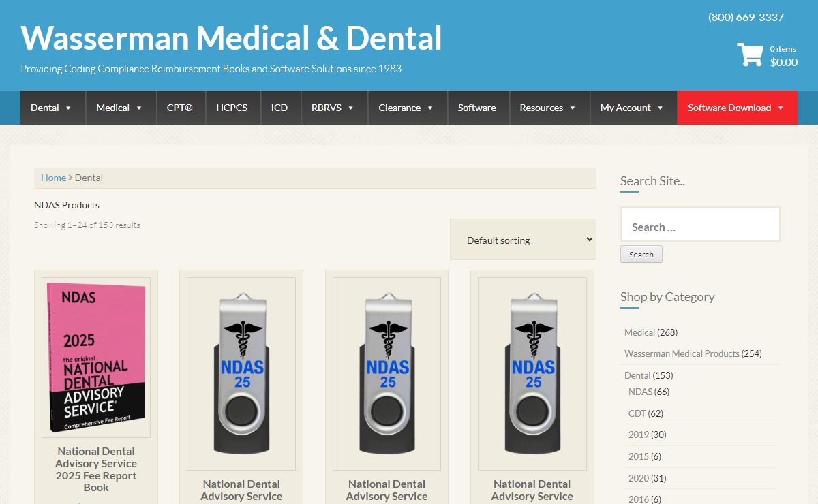Expand the Clearance dropdown arrow
This screenshot has width=818, height=504.
click(430, 108)
